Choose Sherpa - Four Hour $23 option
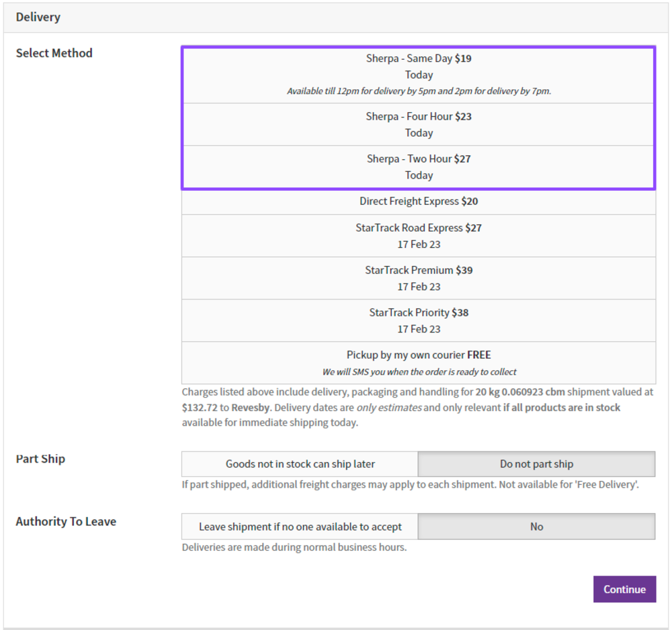The height and width of the screenshot is (630, 672). [419, 125]
